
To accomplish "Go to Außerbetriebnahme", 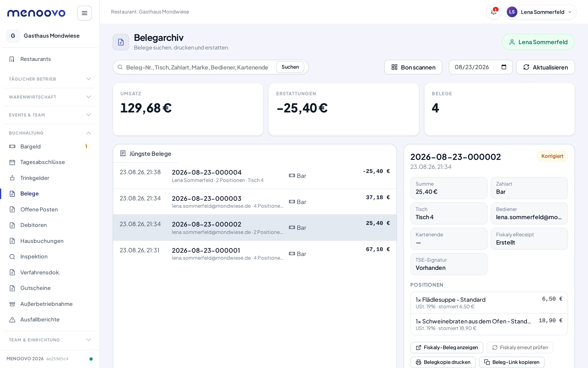I will pos(50,304).
